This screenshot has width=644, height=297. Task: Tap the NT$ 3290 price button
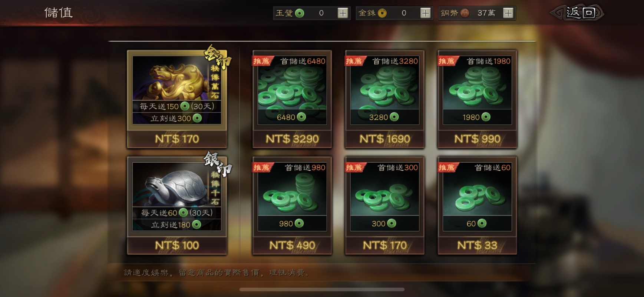coord(292,139)
